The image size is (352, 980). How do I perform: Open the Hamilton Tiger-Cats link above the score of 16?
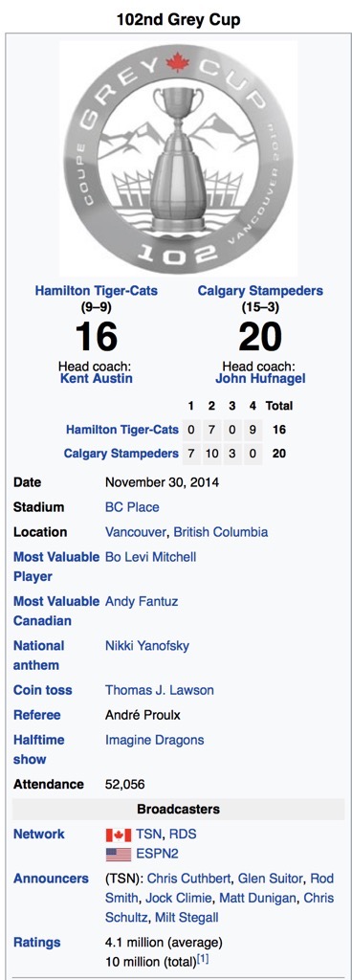(96, 291)
